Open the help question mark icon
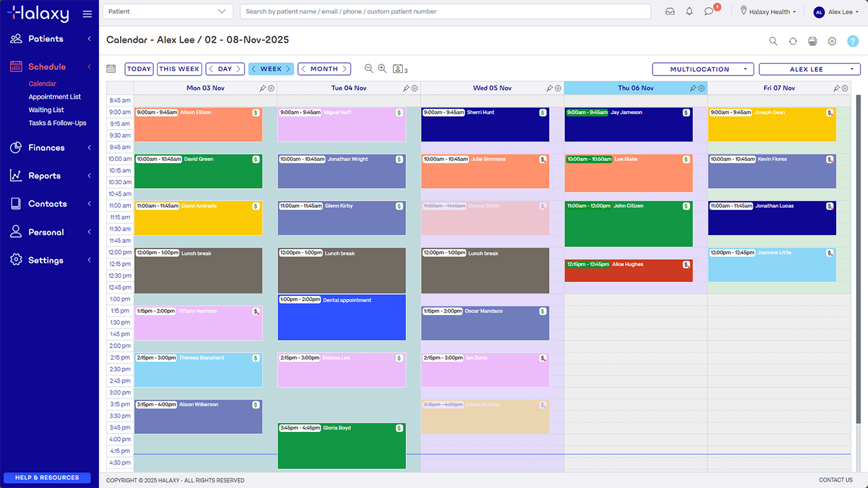 tap(853, 41)
